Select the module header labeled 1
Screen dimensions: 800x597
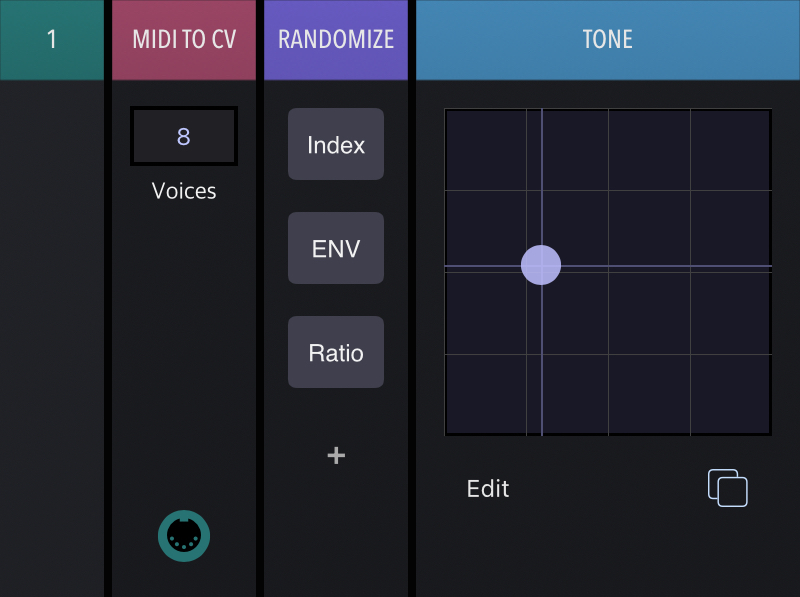tap(52, 40)
